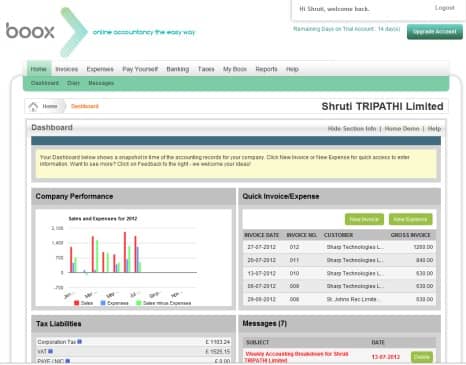The width and height of the screenshot is (466, 365).
Task: Click the New Expense button
Action: click(x=410, y=219)
